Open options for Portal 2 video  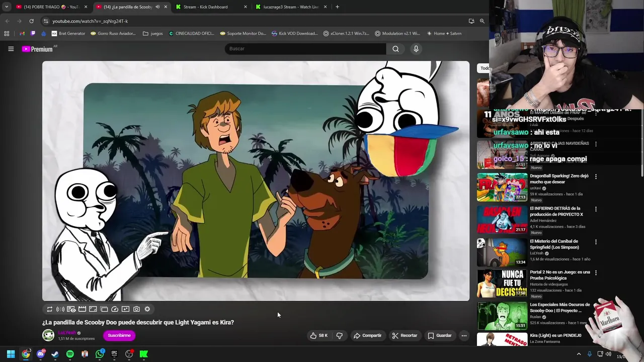coord(596,273)
